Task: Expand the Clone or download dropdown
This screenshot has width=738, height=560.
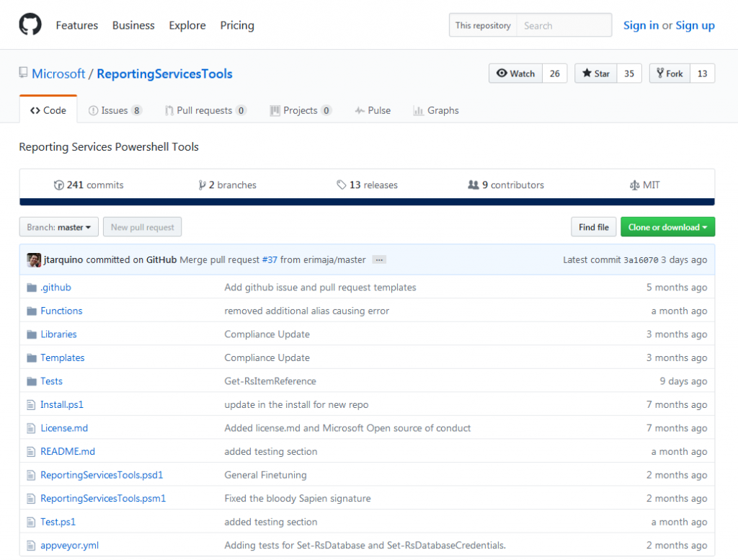Action: [x=667, y=227]
